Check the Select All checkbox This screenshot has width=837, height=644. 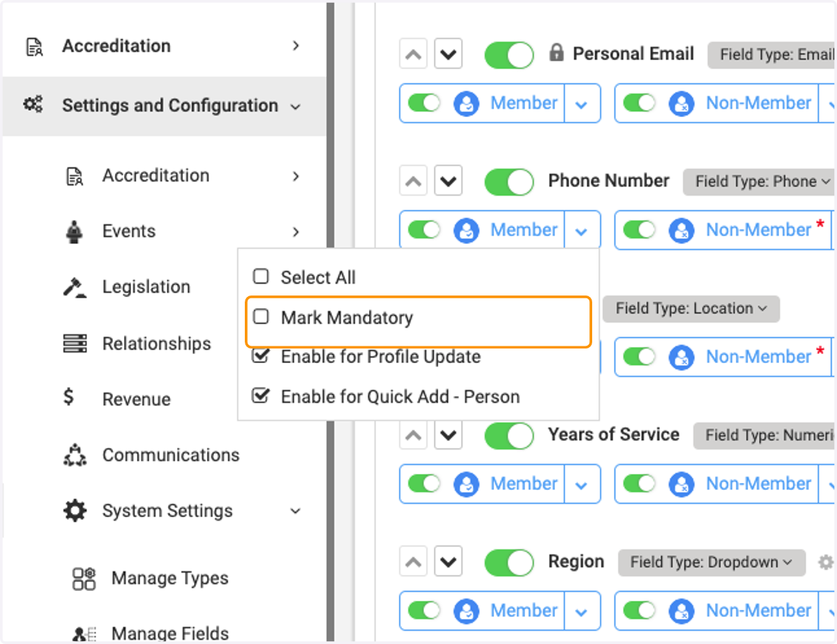(x=261, y=277)
